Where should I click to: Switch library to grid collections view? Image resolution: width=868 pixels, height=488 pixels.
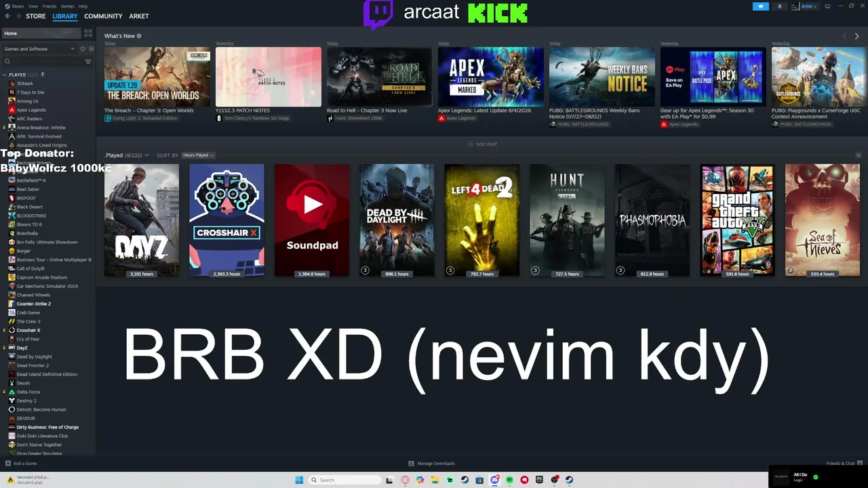[x=88, y=33]
